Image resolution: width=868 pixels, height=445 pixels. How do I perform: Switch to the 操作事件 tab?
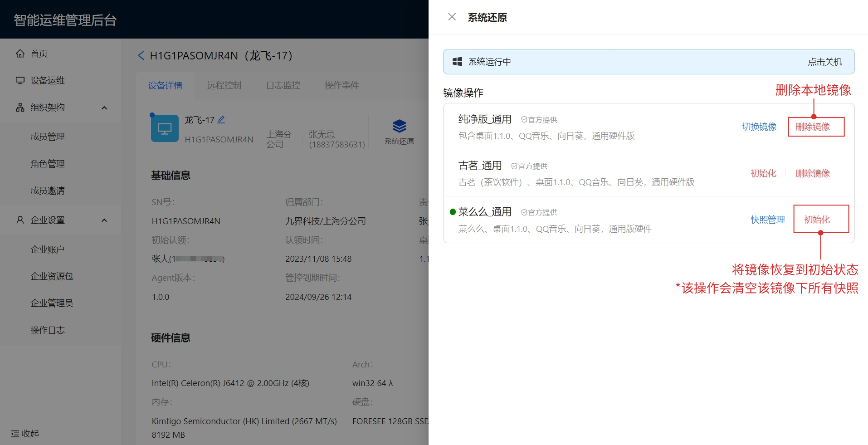pos(341,85)
